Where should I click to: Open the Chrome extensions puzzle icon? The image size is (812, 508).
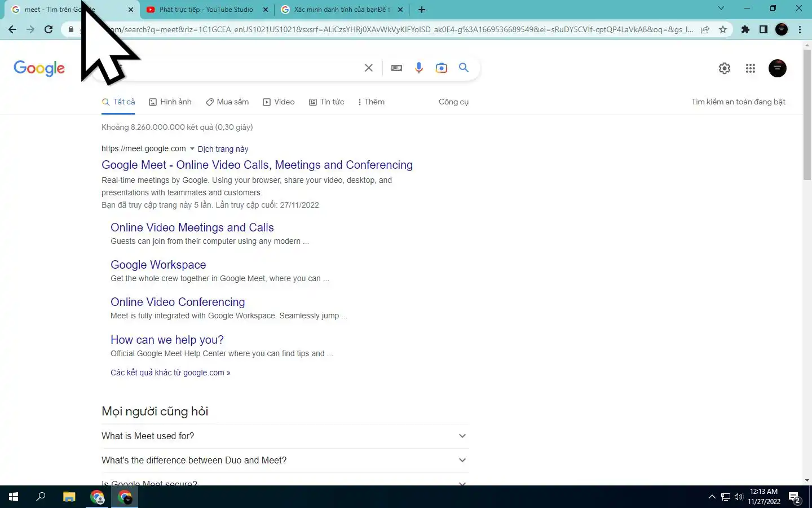click(745, 29)
